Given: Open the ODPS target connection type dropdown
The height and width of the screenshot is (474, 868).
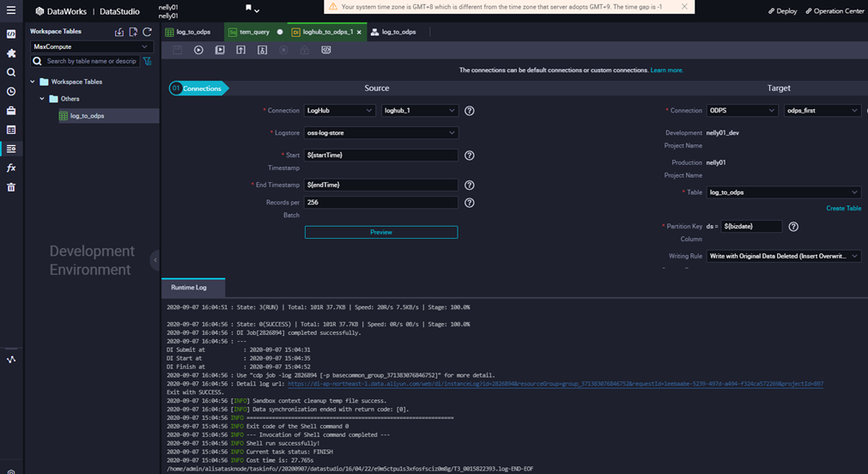Looking at the screenshot, I should tap(743, 111).
